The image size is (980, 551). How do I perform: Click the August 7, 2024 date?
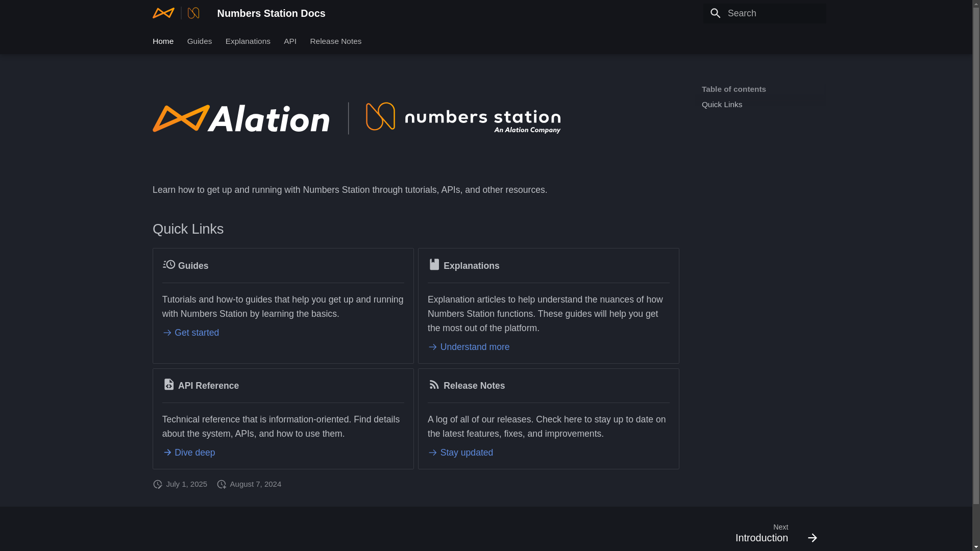click(255, 484)
